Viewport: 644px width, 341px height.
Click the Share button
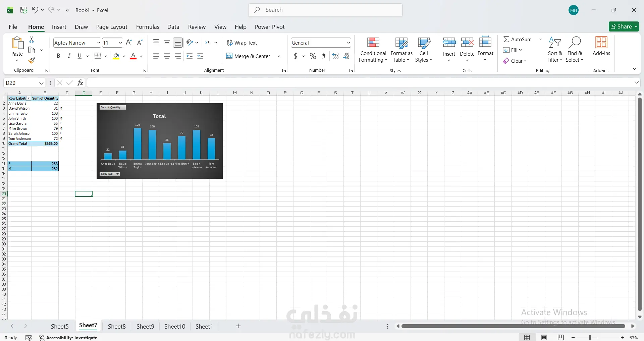tap(624, 26)
